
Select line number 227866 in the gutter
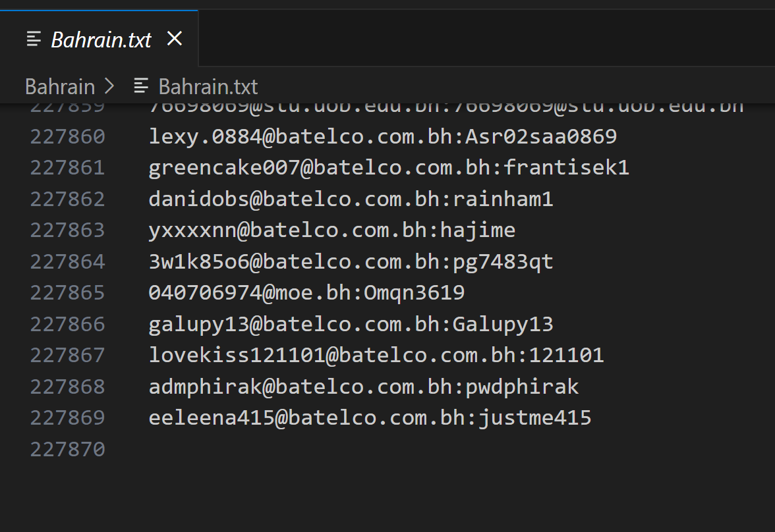point(68,325)
